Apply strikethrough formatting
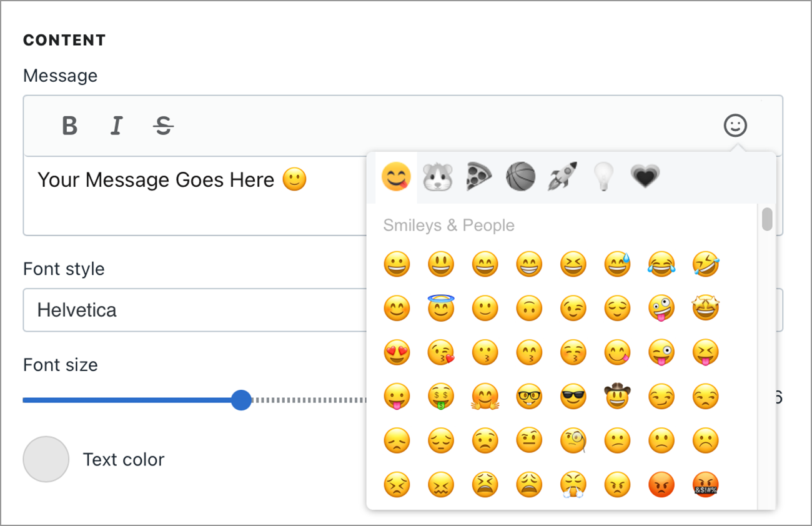Screen dimensions: 812x526 [x=163, y=125]
